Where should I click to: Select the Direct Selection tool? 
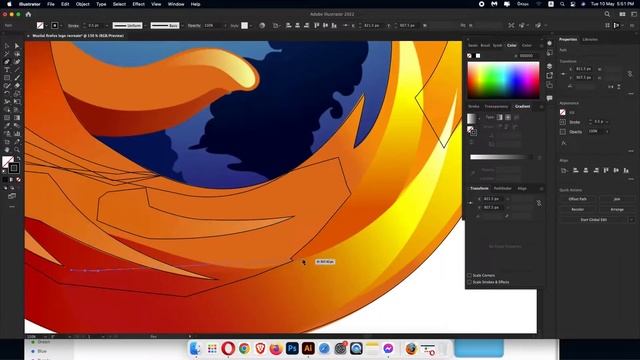(17, 46)
